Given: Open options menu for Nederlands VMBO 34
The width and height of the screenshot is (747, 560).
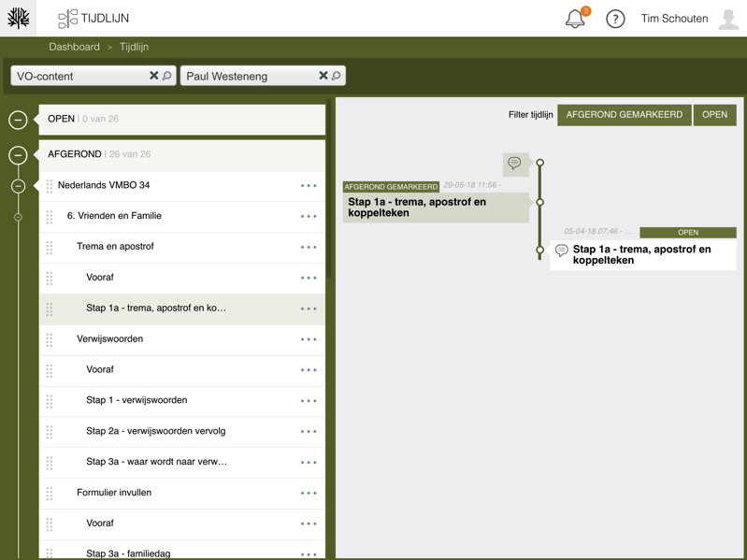Looking at the screenshot, I should (309, 186).
